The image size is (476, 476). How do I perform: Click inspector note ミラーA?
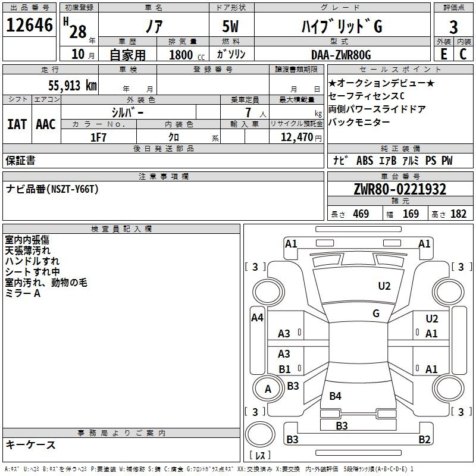click(23, 293)
